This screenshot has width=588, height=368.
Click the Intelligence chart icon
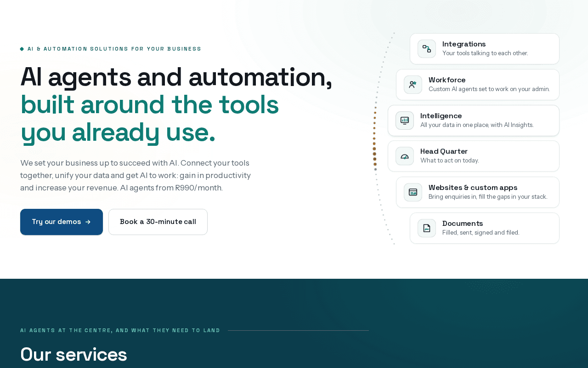click(405, 121)
